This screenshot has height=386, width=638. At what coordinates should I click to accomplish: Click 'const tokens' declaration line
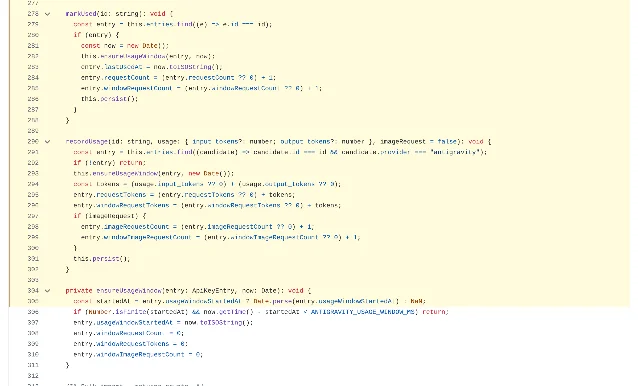pos(207,184)
